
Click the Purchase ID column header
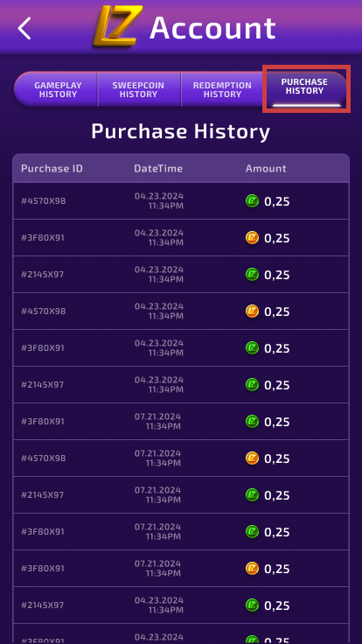click(x=52, y=168)
